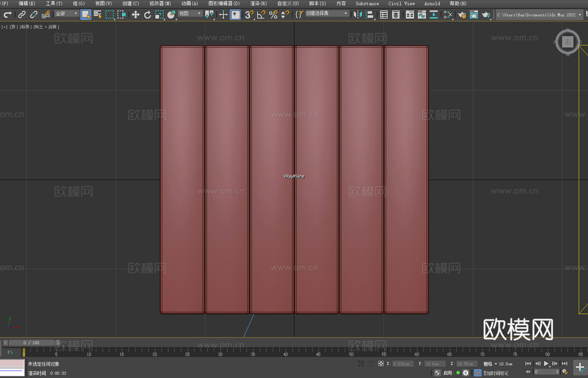
Task: Click the Go to Start playback button
Action: 528,364
